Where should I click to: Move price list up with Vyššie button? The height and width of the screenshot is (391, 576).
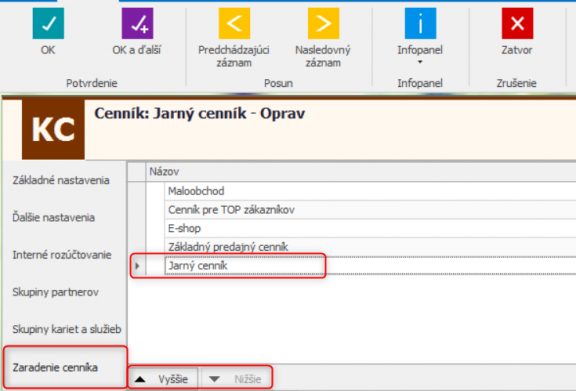click(x=163, y=379)
